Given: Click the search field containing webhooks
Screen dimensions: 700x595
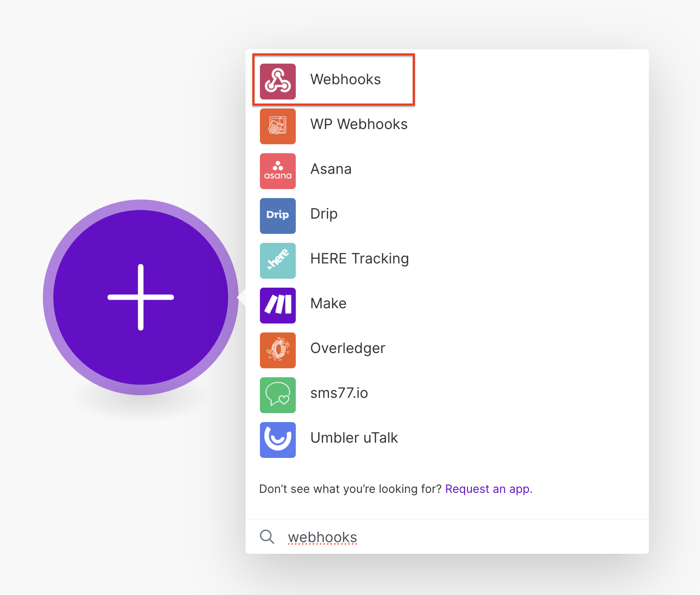Looking at the screenshot, I should (447, 537).
